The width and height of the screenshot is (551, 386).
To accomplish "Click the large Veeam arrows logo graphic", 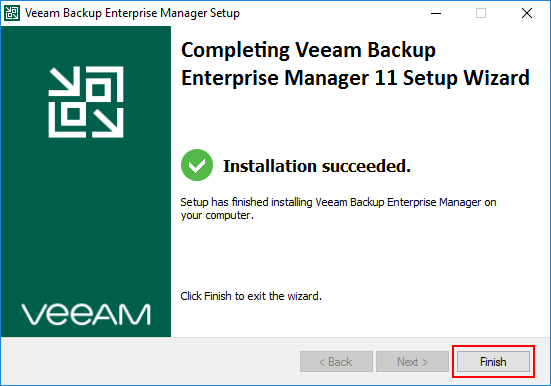I will [x=86, y=102].
